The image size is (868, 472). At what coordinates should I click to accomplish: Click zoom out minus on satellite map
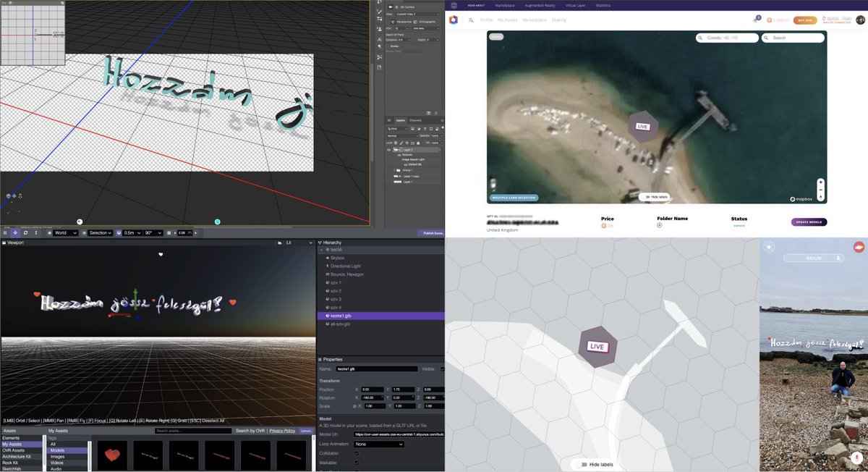click(x=820, y=190)
